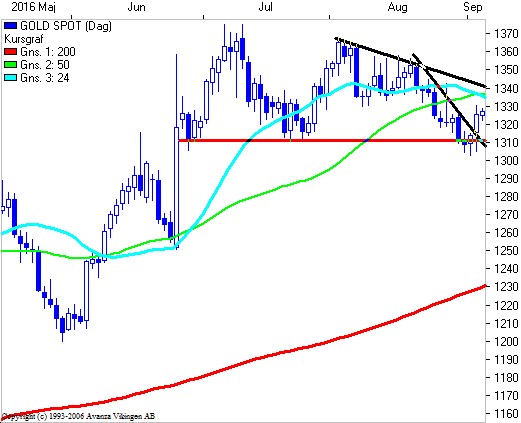This screenshot has height=423, width=521.
Task: Click the 1200 price level on axis
Action: pos(506,341)
